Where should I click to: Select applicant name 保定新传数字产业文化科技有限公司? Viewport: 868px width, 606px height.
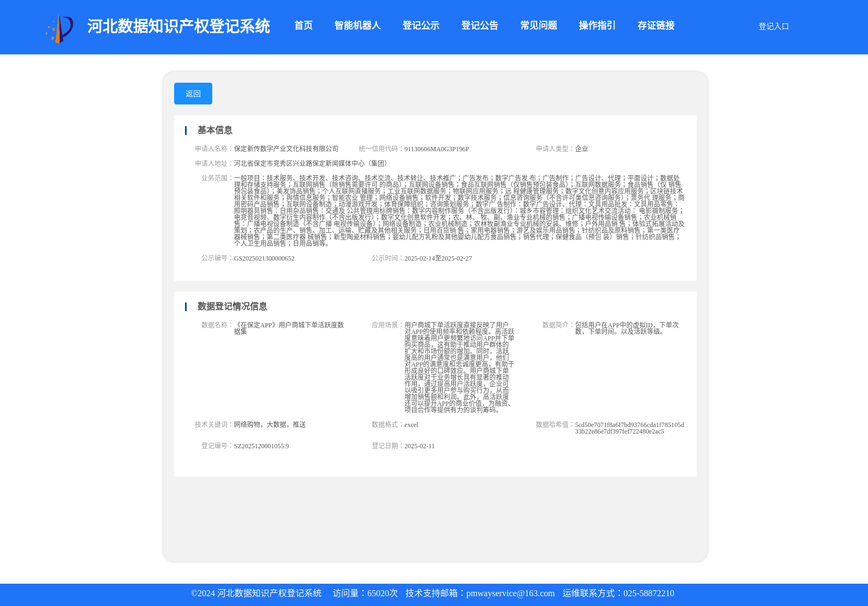click(286, 149)
